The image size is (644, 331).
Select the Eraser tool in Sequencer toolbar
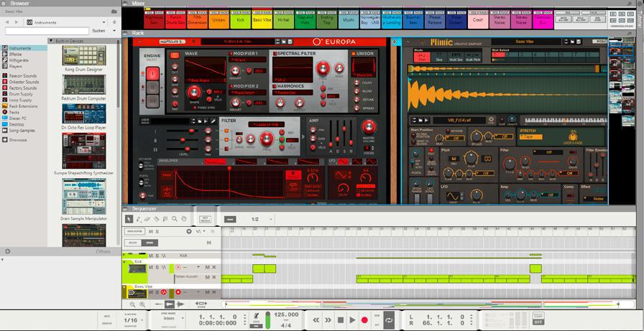coord(147,219)
